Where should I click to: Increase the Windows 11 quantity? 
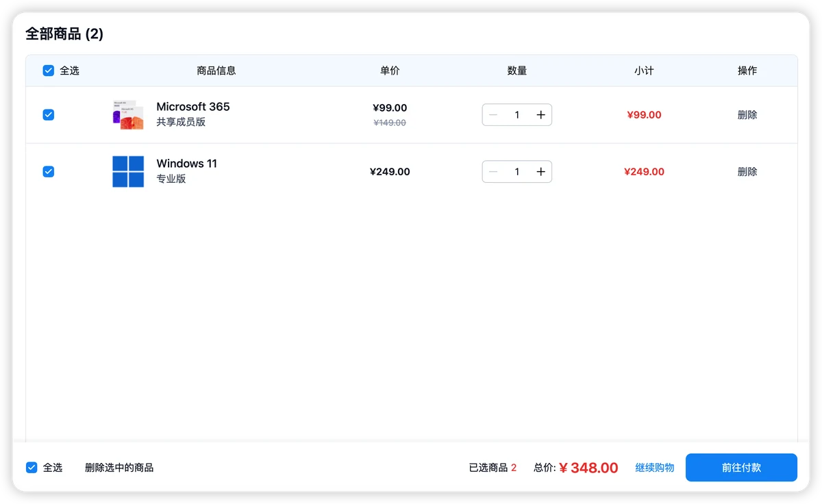(x=540, y=172)
